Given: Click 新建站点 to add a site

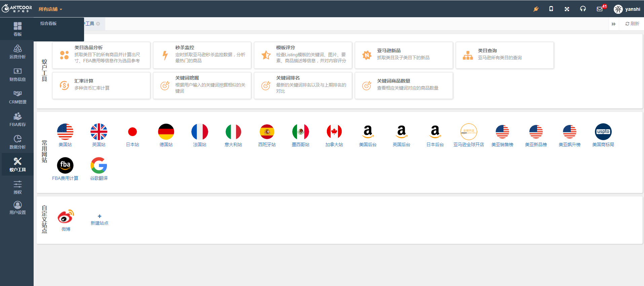Looking at the screenshot, I should click(x=100, y=220).
